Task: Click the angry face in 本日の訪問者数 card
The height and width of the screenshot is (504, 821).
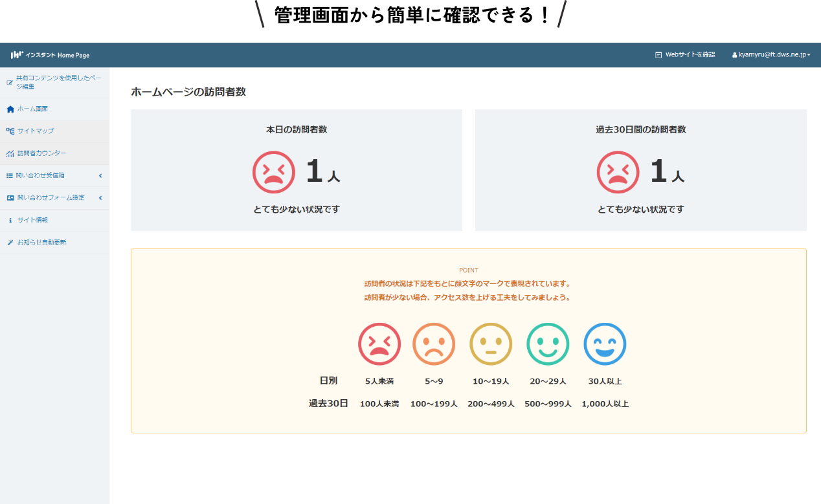Action: 273,172
